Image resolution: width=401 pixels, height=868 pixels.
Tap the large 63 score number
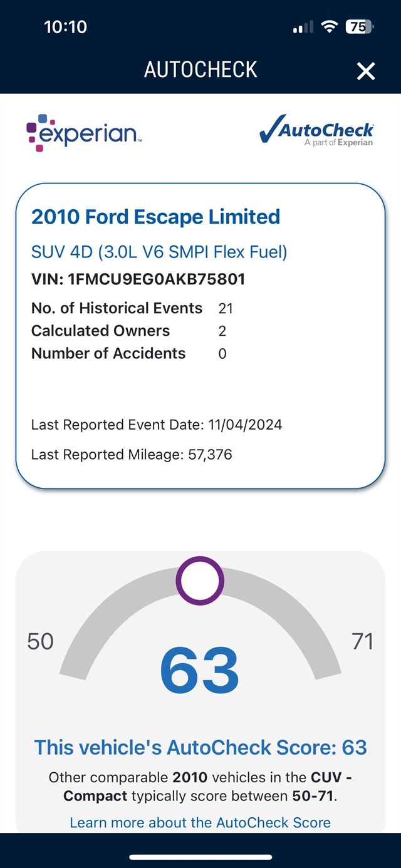coord(200,671)
